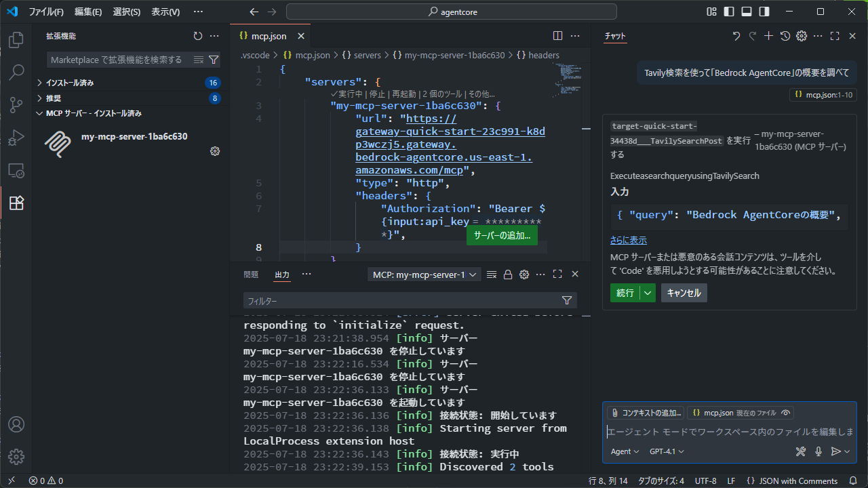This screenshot has height=488, width=868.
Task: Configure chat tools icon
Action: (x=801, y=451)
